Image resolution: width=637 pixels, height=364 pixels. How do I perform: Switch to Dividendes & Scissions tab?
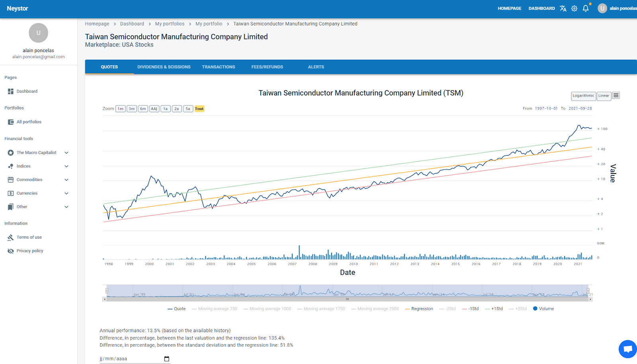(164, 67)
